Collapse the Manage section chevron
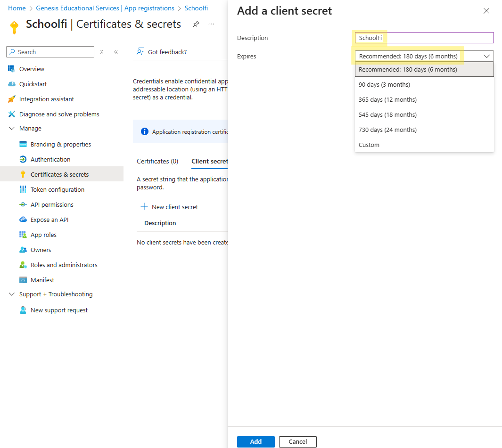Image resolution: width=502 pixels, height=448 pixels. [11, 128]
